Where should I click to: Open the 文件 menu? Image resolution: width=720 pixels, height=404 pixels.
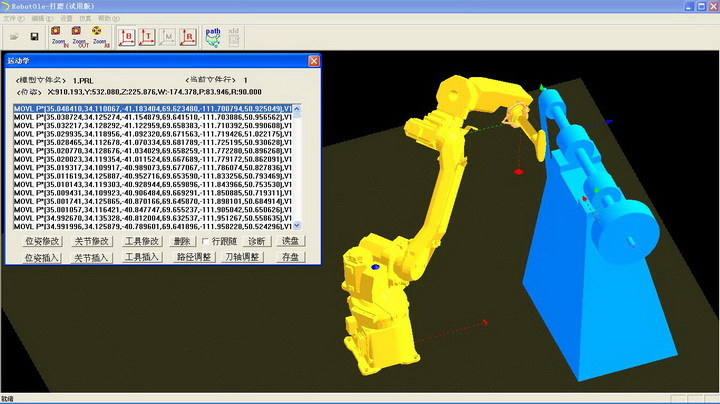[x=13, y=19]
